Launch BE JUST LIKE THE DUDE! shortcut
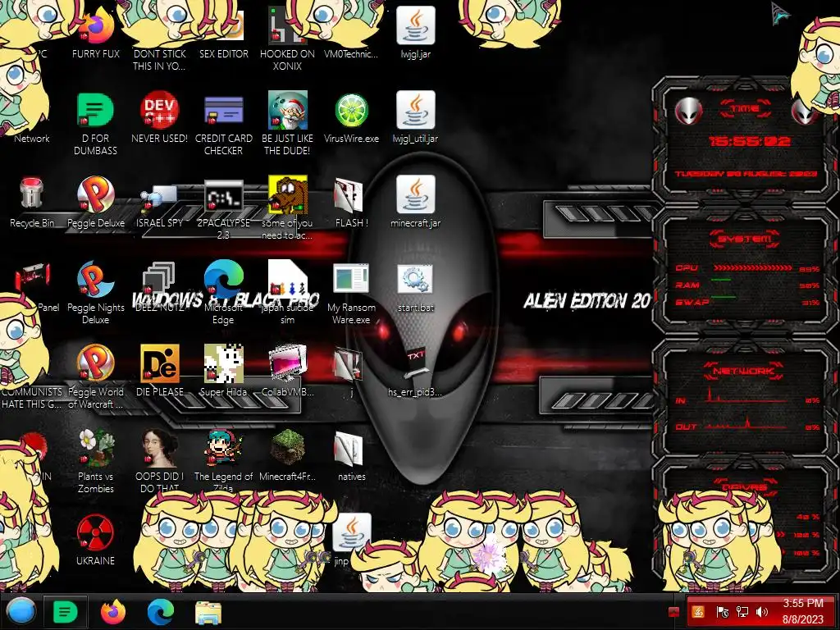840x630 pixels. tap(288, 111)
